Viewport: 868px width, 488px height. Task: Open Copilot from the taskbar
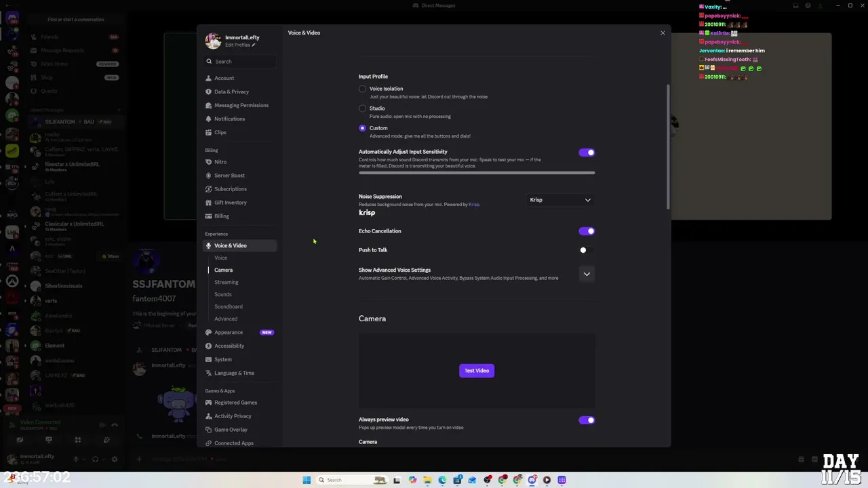point(412,480)
